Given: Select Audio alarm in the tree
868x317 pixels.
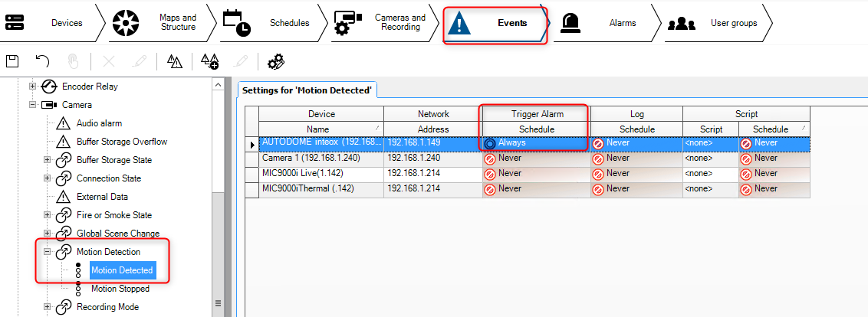Looking at the screenshot, I should pos(99,123).
